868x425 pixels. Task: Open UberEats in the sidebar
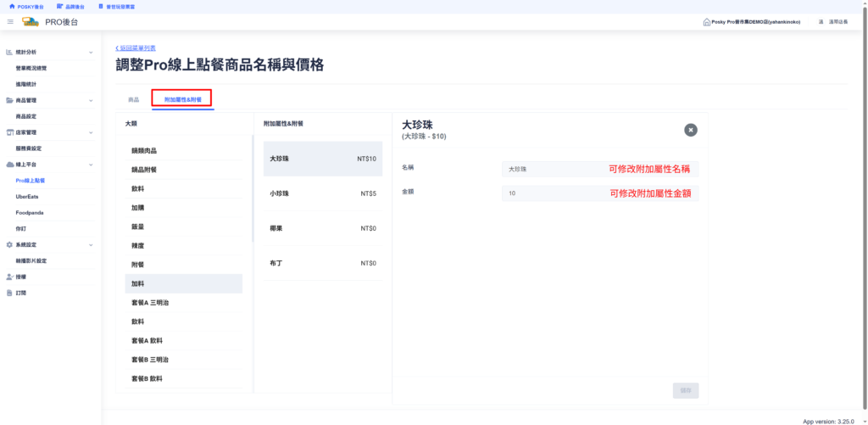27,196
